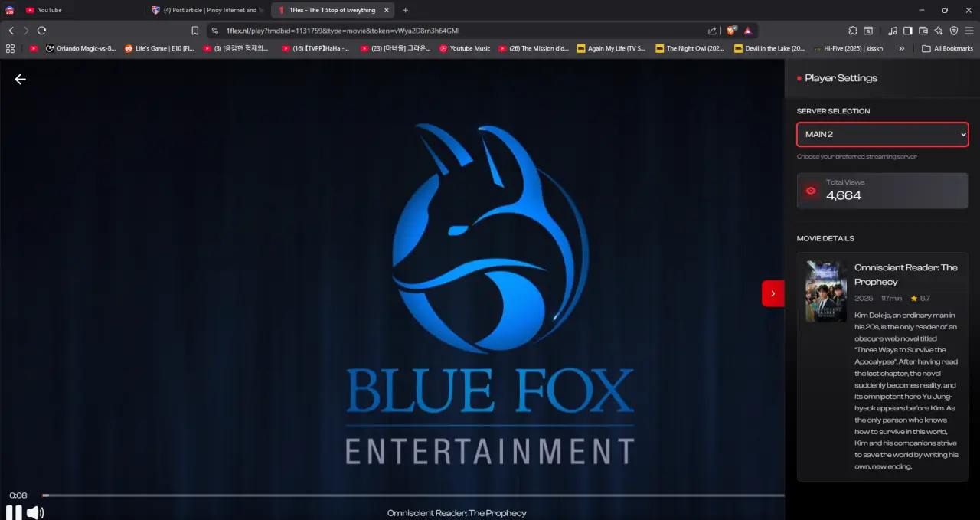980x520 pixels.
Task: Open the Brave Shields lion icon
Action: tap(731, 31)
